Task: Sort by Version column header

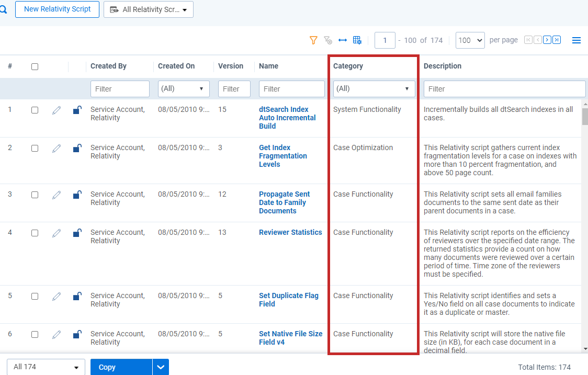Action: tap(231, 66)
